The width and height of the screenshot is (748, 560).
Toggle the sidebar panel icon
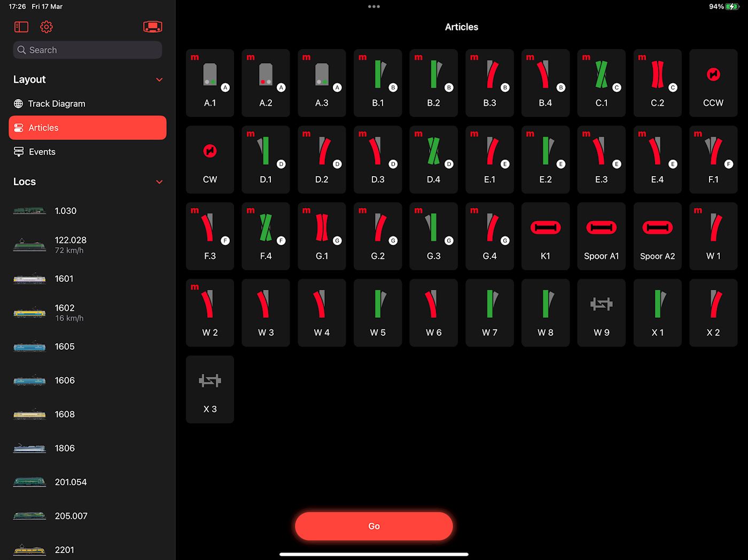pyautogui.click(x=21, y=27)
